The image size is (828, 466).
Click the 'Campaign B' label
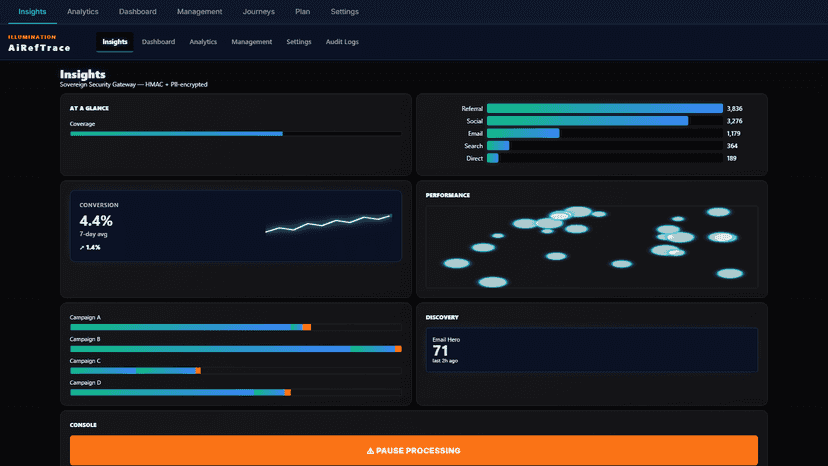[x=85, y=339]
